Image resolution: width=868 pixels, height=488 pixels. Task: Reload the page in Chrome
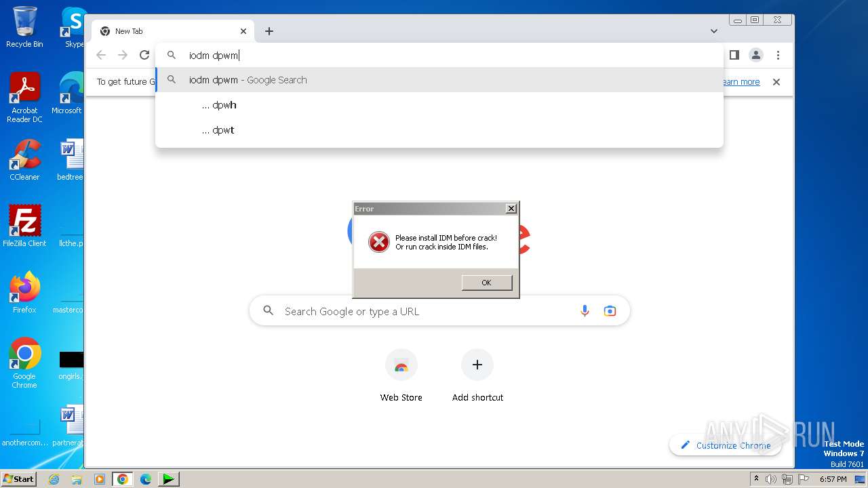[x=144, y=55]
